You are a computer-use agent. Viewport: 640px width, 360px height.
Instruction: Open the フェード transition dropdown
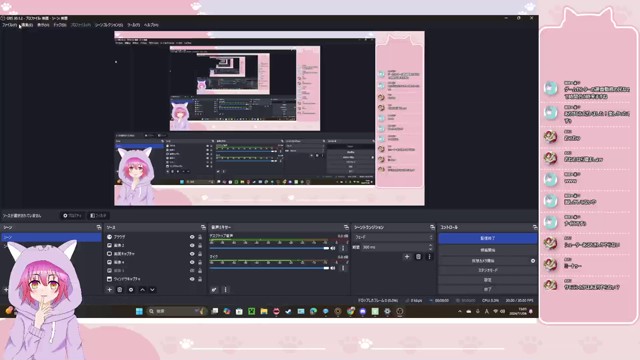[394, 237]
